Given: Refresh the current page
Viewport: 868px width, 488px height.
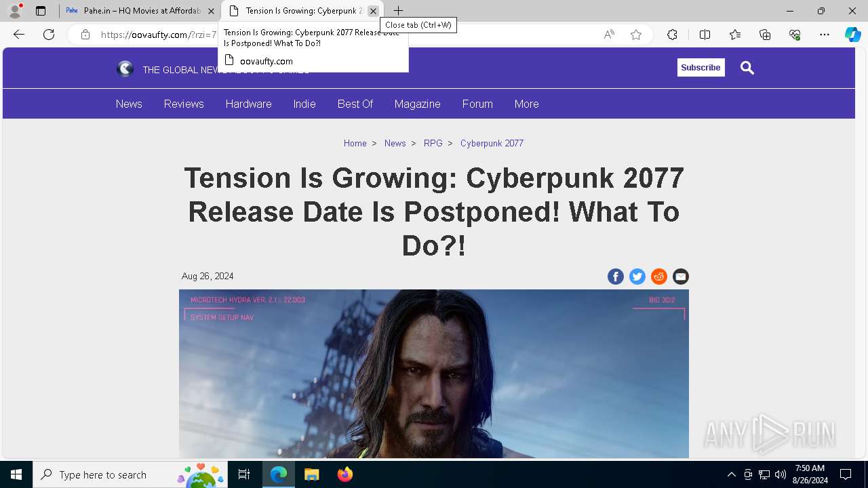Looking at the screenshot, I should (x=49, y=35).
